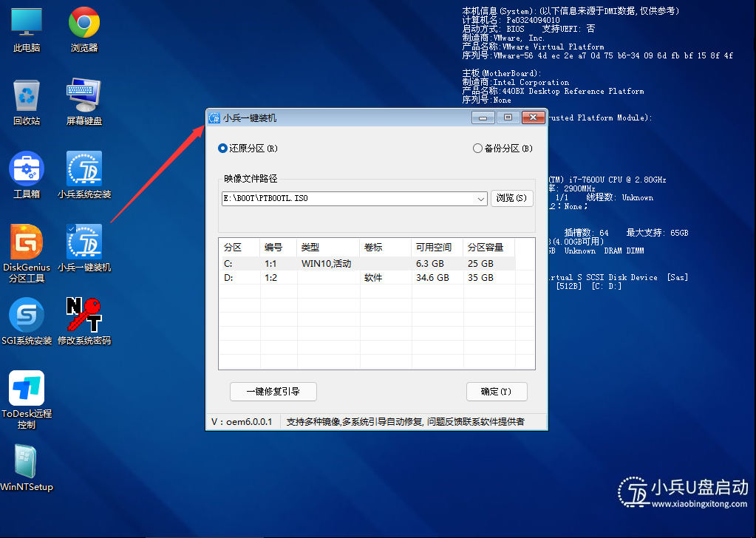Click the 小兵一键装机 title bar icon
Viewport: 756px width, 538px height.
click(214, 118)
